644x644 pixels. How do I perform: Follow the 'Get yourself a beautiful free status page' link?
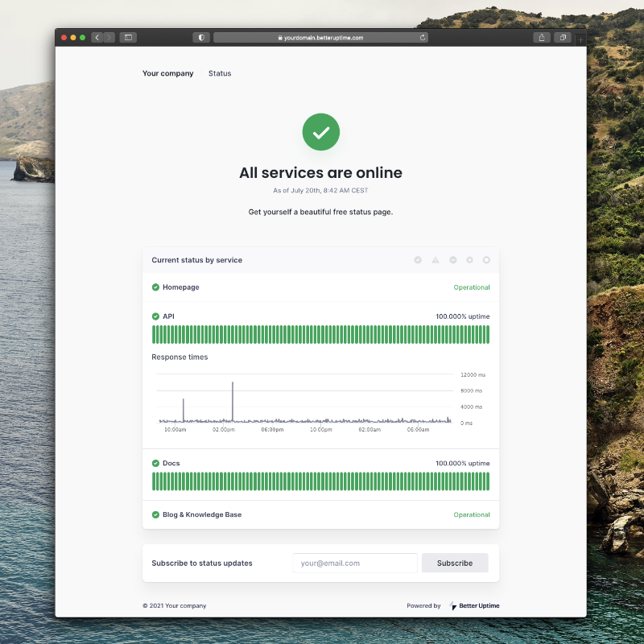[x=320, y=212]
